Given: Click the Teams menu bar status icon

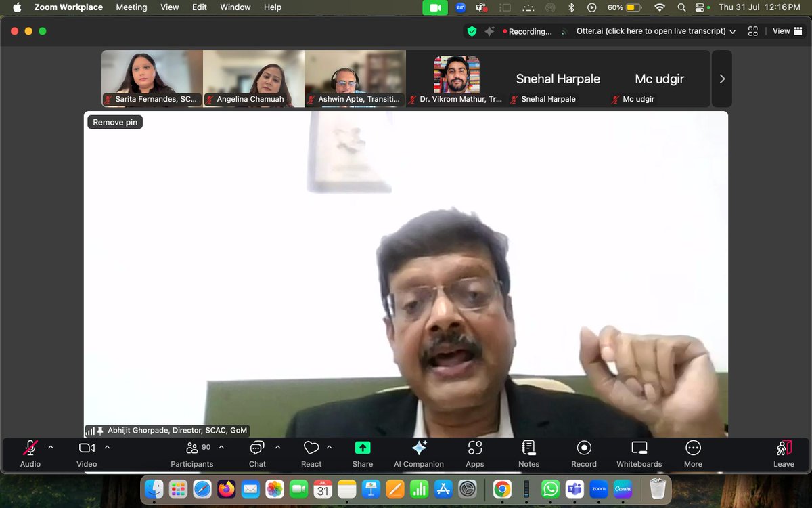Looking at the screenshot, I should coord(482,7).
